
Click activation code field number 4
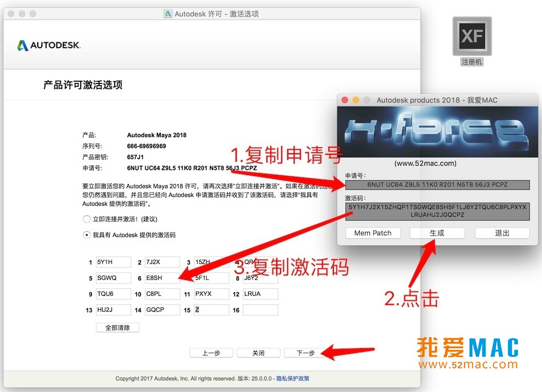coord(260,262)
